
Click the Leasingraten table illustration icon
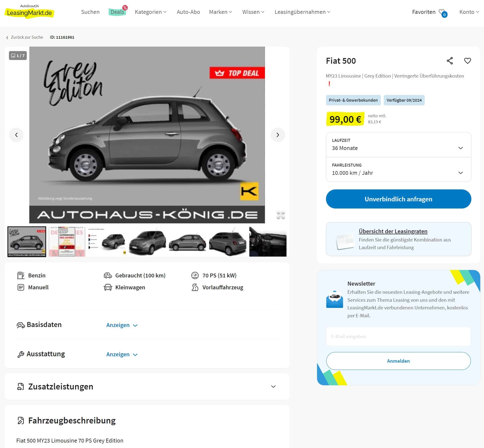coord(345,241)
